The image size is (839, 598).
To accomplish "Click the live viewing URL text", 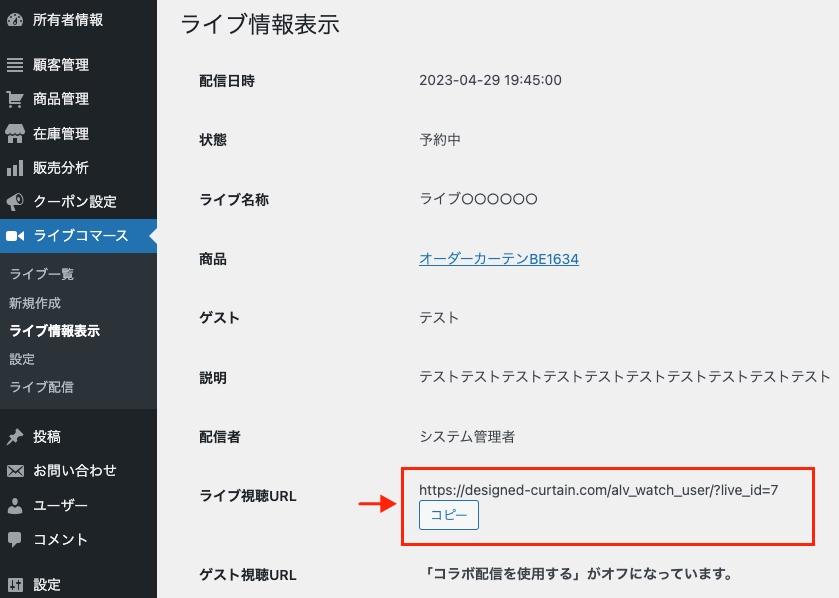I will click(x=598, y=490).
